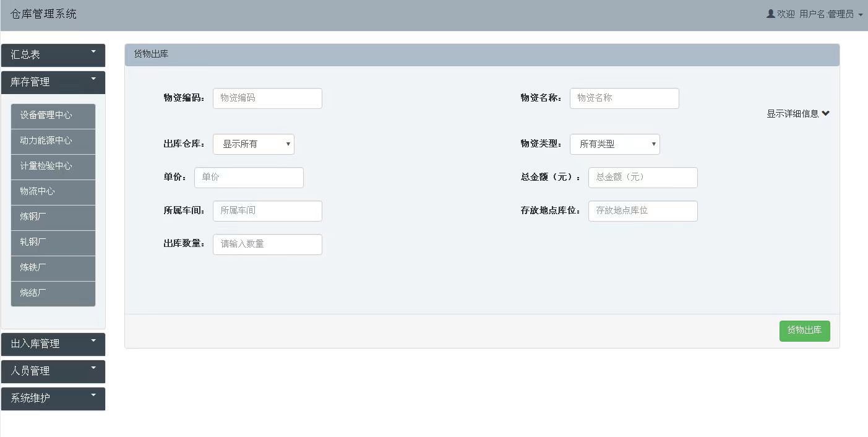Viewport: 868px width, 437px height.
Task: Click into the 物资名称 text box
Action: tap(624, 98)
